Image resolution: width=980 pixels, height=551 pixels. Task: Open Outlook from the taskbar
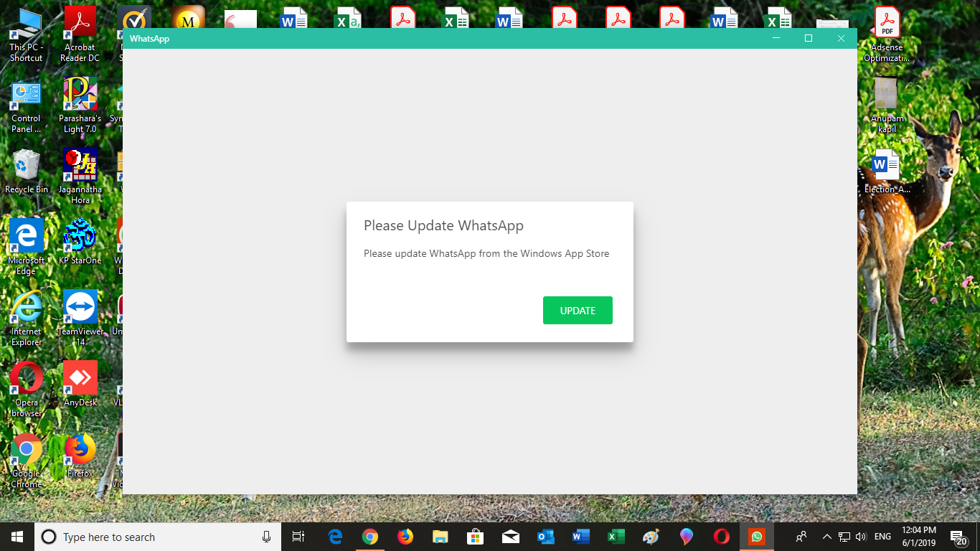(546, 537)
